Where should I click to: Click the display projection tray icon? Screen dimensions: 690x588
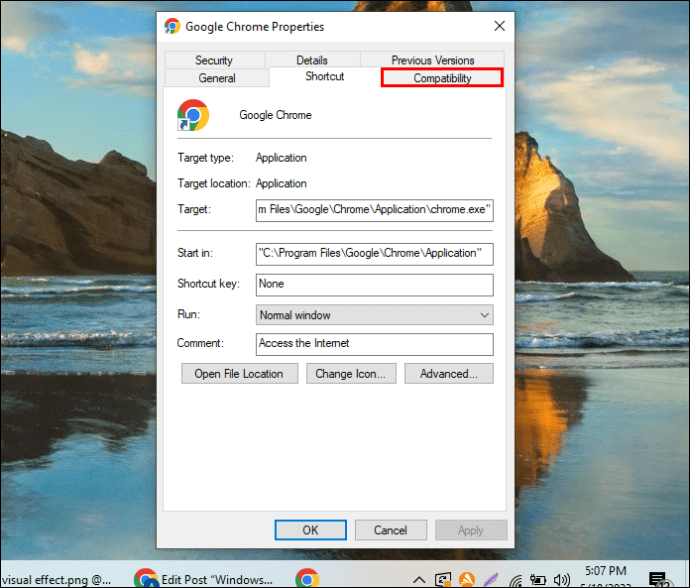click(x=443, y=580)
